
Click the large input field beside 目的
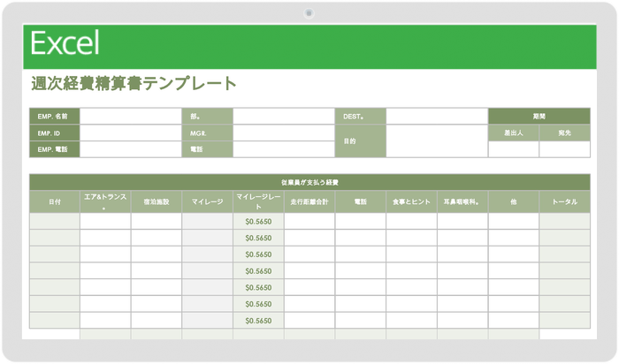(x=437, y=141)
